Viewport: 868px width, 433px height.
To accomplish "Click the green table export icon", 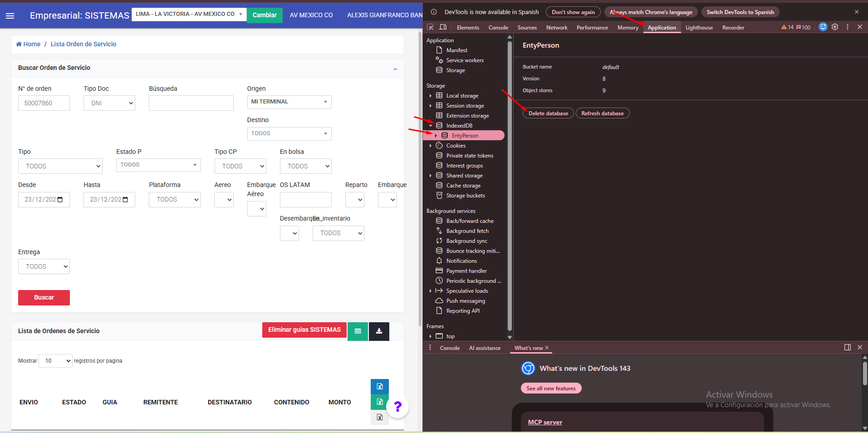I will point(358,331).
